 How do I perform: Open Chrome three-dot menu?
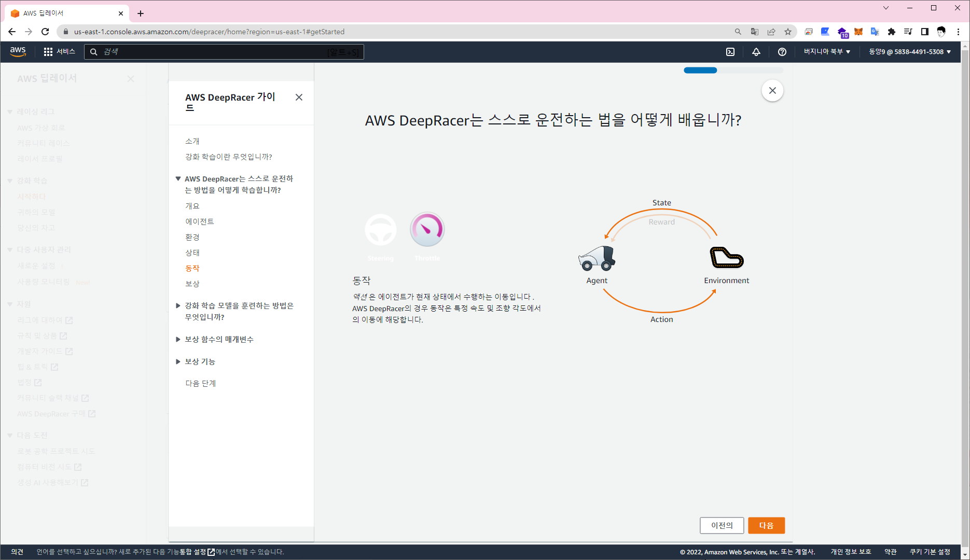click(958, 32)
